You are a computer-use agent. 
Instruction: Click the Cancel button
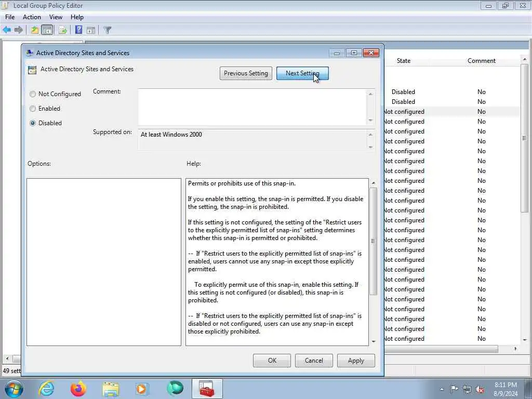click(x=314, y=361)
